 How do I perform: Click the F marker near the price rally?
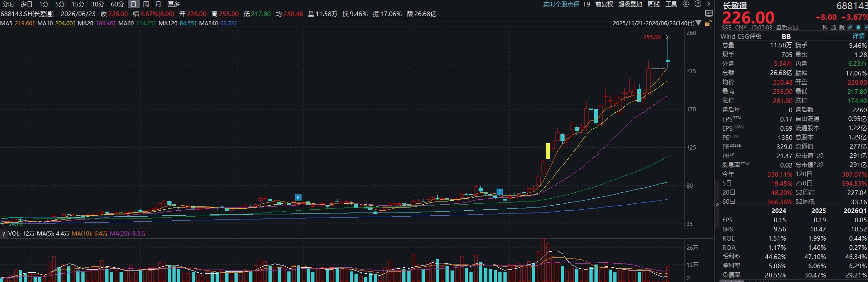pos(500,192)
